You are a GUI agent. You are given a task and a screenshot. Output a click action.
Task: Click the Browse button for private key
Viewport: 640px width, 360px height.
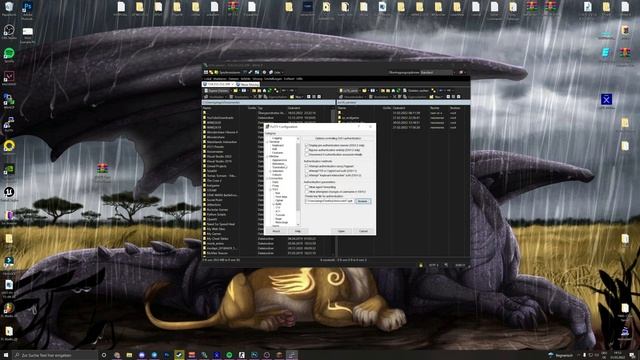[364, 201]
